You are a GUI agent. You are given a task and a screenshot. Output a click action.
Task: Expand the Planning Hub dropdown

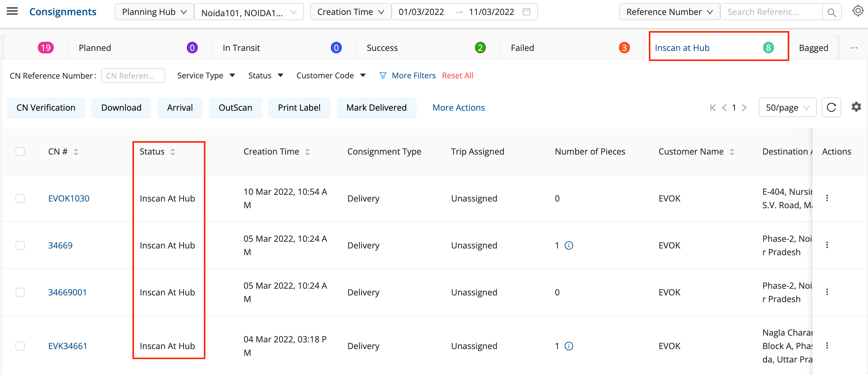tap(154, 12)
